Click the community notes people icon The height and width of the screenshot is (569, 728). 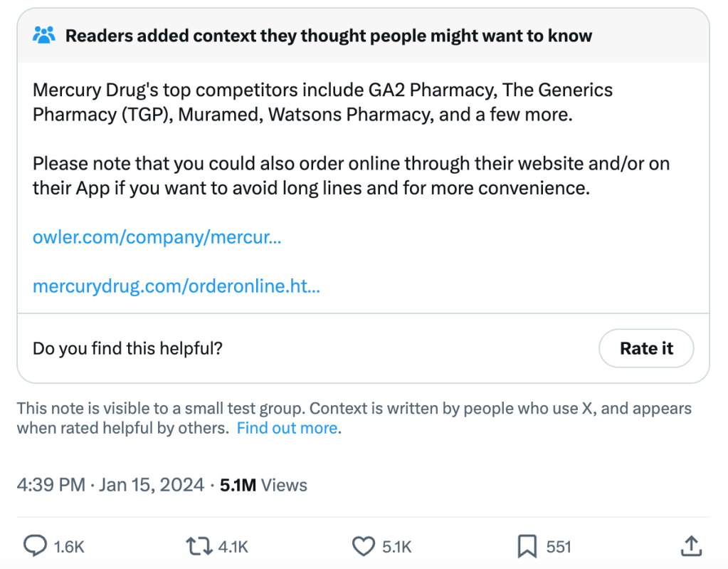point(44,35)
